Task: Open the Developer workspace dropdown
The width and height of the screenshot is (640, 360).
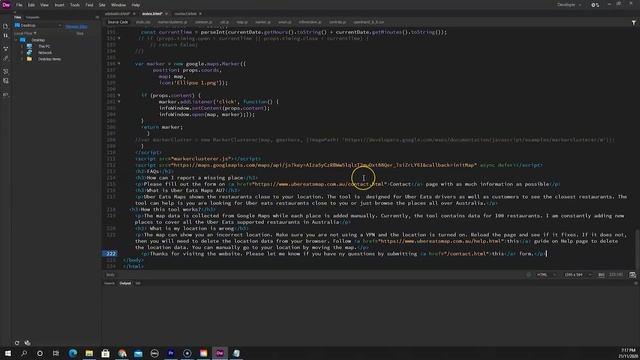Action: [569, 5]
